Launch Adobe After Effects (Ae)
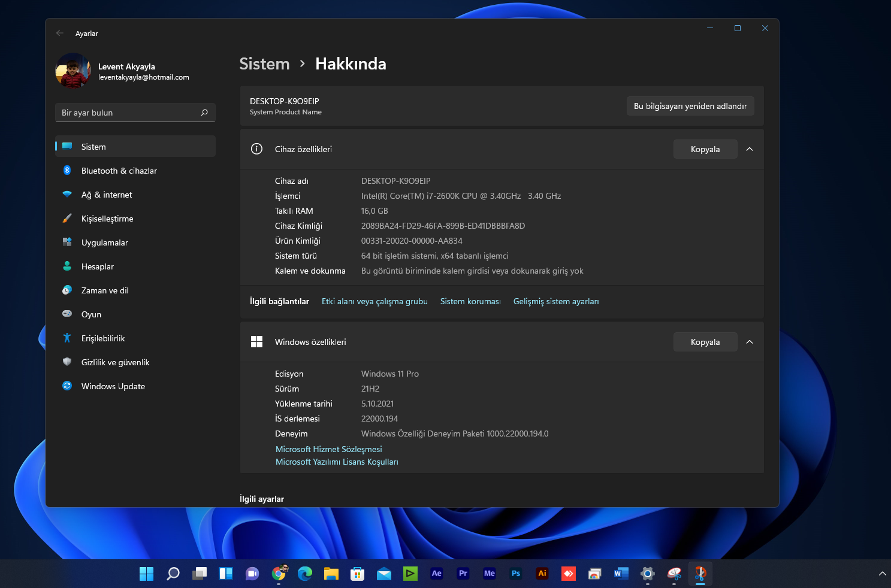The width and height of the screenshot is (891, 588). click(x=437, y=574)
